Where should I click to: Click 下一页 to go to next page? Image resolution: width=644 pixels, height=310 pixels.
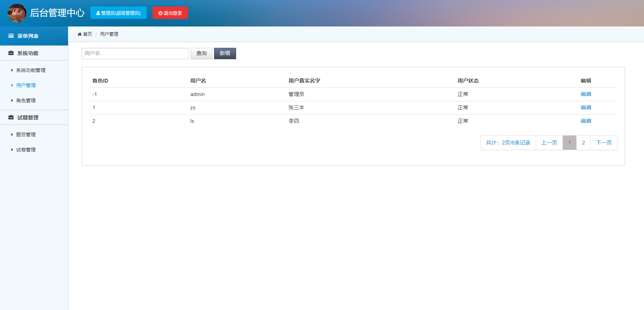pos(604,142)
